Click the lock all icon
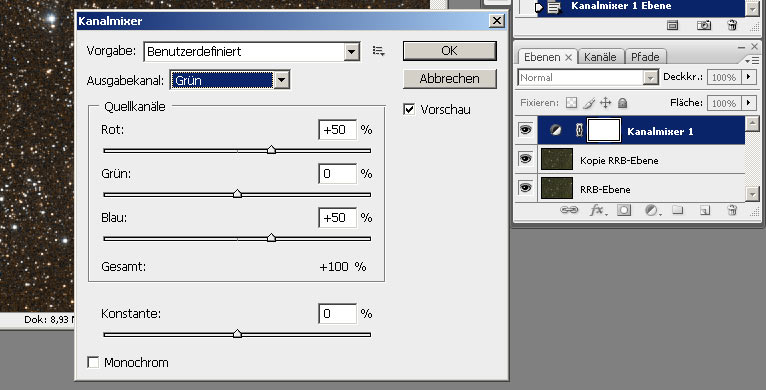 [622, 103]
